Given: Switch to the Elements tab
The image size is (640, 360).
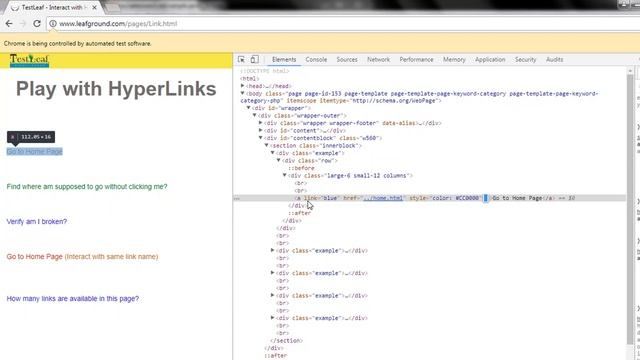Looking at the screenshot, I should (x=284, y=60).
